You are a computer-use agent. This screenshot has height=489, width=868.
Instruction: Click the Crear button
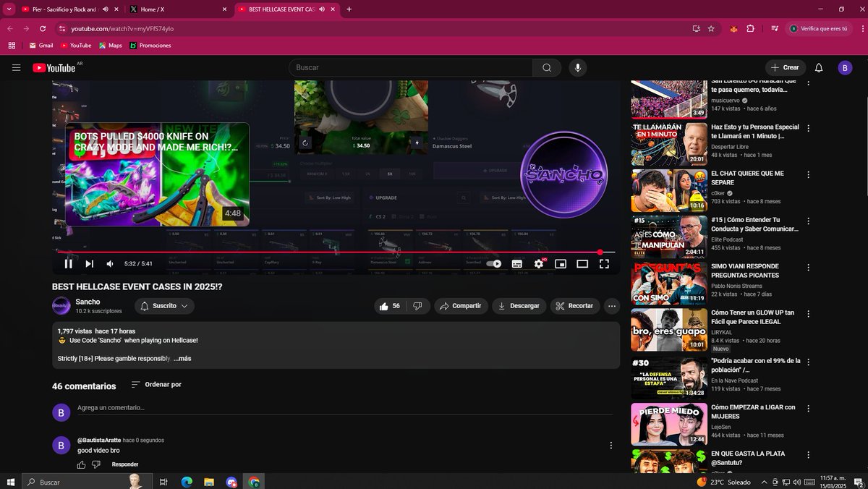[x=786, y=67]
